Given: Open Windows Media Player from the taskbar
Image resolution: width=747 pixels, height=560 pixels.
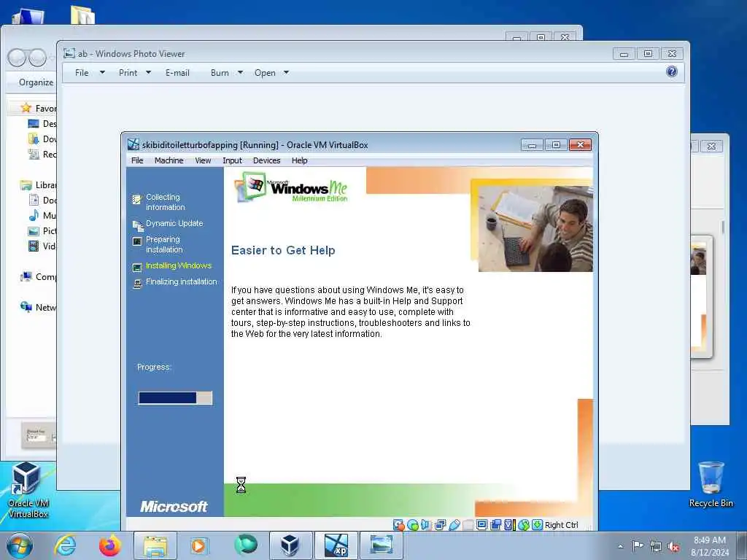Looking at the screenshot, I should (x=199, y=545).
